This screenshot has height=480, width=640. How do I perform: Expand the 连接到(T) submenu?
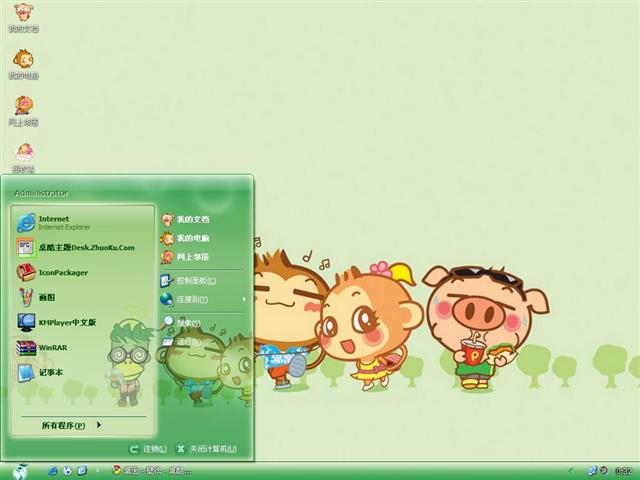coord(203,300)
